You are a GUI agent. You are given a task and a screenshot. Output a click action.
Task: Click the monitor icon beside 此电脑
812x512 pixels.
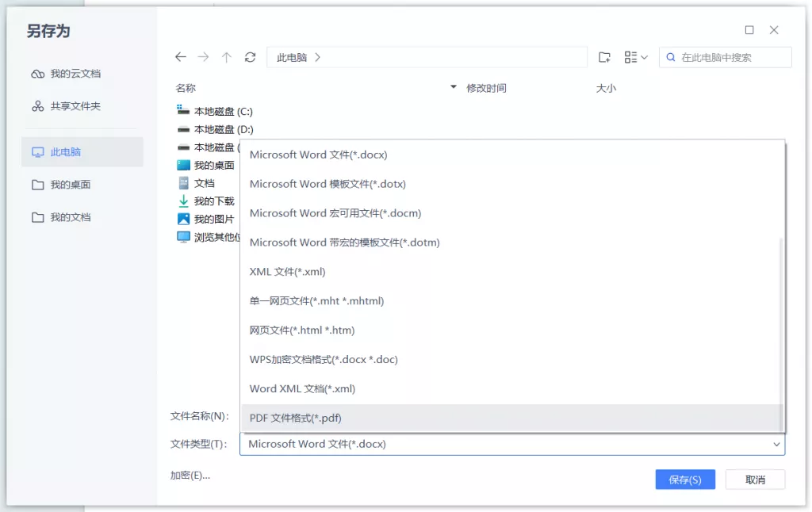(x=38, y=152)
